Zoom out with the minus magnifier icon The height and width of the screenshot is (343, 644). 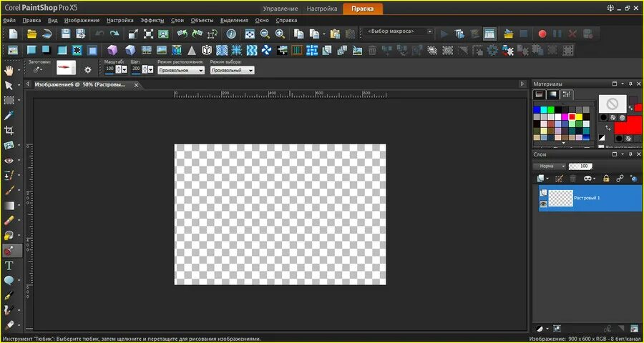coord(265,34)
